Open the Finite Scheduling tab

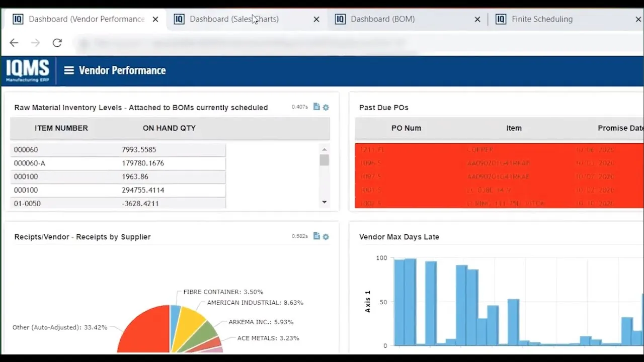pos(542,19)
